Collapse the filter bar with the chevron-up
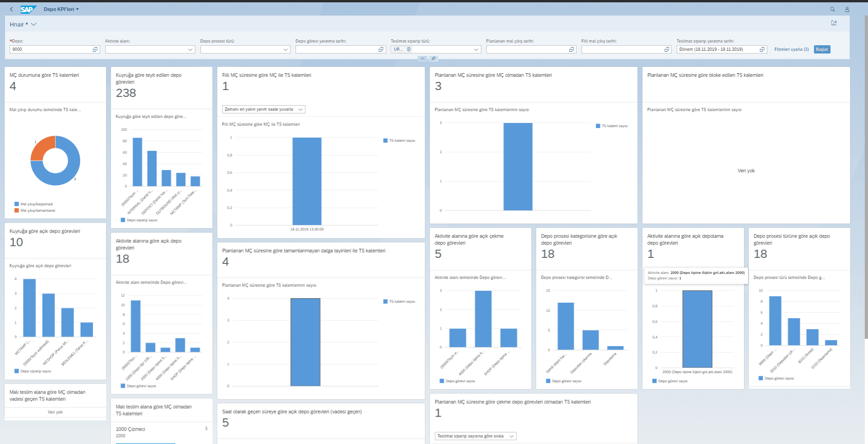The image size is (868, 444). 422,59
